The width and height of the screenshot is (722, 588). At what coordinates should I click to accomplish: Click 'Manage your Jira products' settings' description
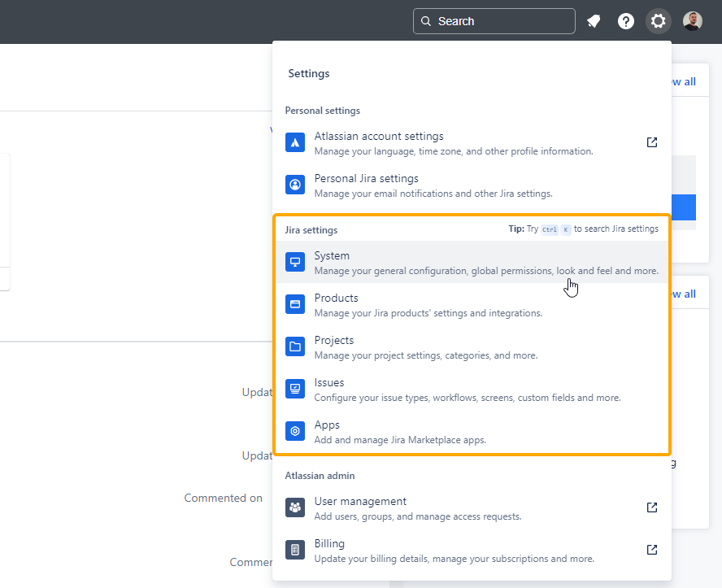click(x=428, y=313)
